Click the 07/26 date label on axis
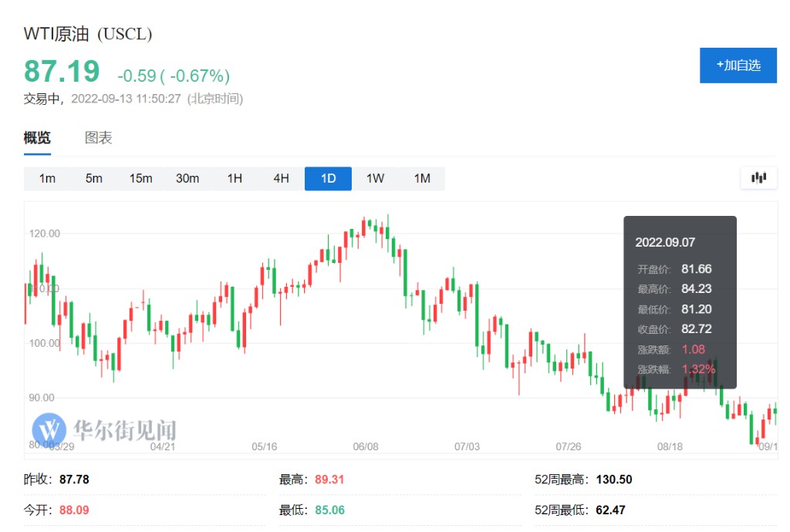 (x=569, y=446)
